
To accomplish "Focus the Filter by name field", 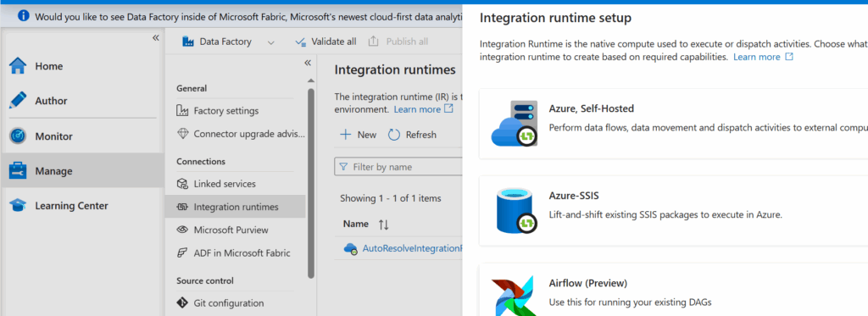I will [398, 167].
